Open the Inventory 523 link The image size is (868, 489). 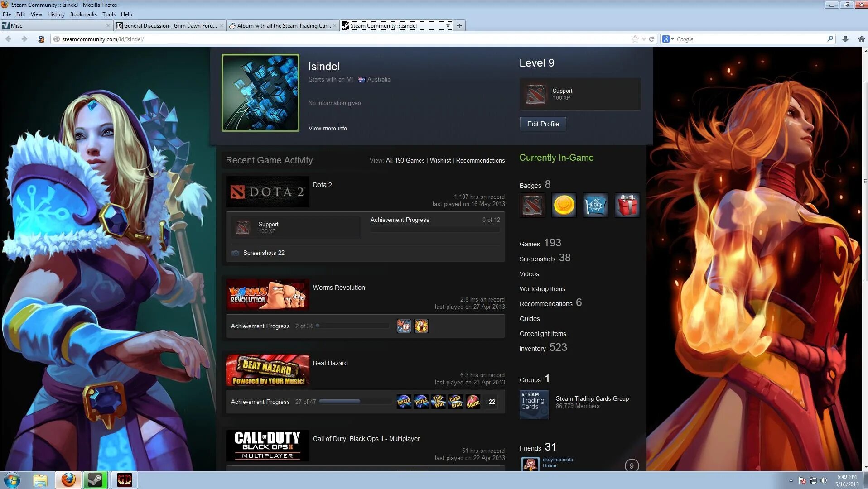(x=543, y=348)
